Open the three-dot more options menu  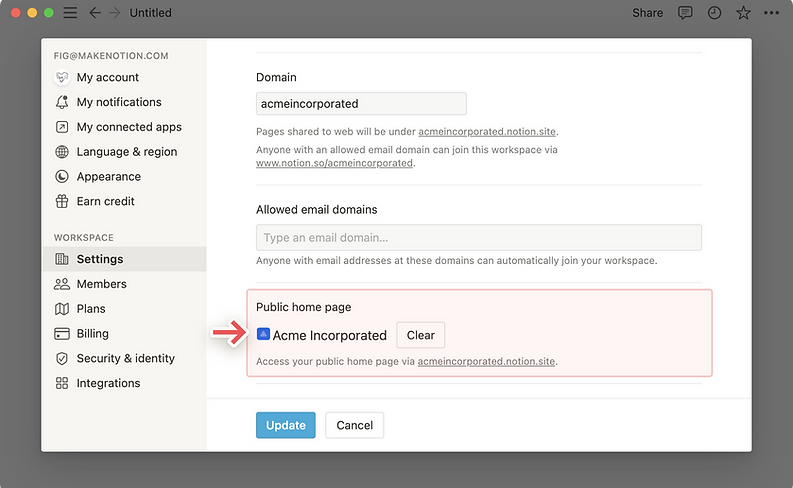(x=771, y=13)
